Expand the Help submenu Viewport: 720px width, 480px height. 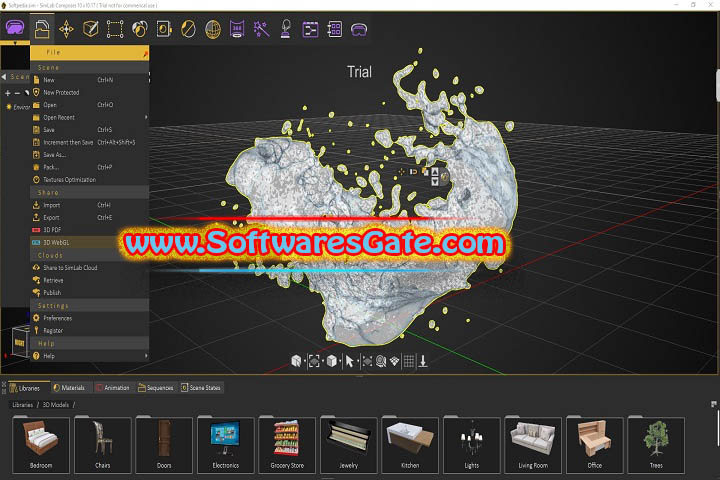[x=90, y=356]
